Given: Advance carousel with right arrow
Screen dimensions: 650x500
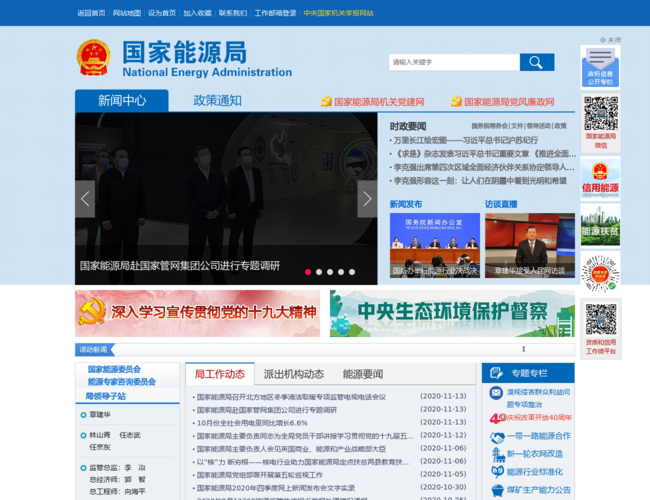Looking at the screenshot, I should click(367, 199).
